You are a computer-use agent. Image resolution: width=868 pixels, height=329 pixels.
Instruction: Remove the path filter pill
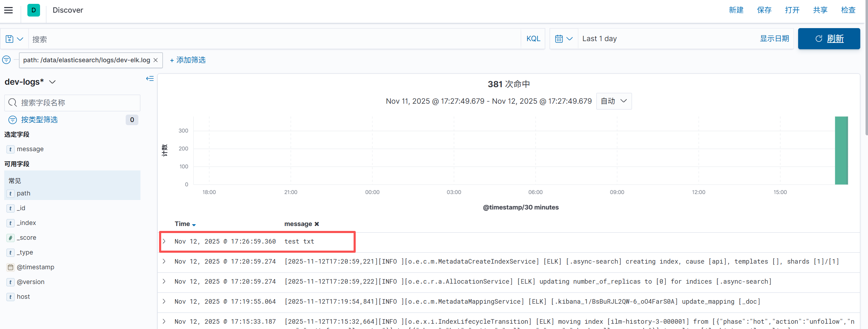[x=156, y=60]
